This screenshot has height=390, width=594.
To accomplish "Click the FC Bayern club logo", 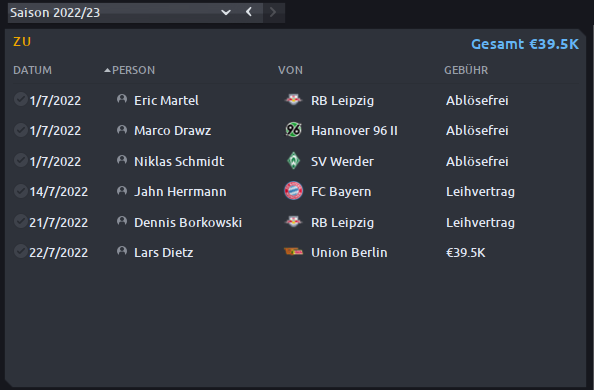I will click(293, 191).
